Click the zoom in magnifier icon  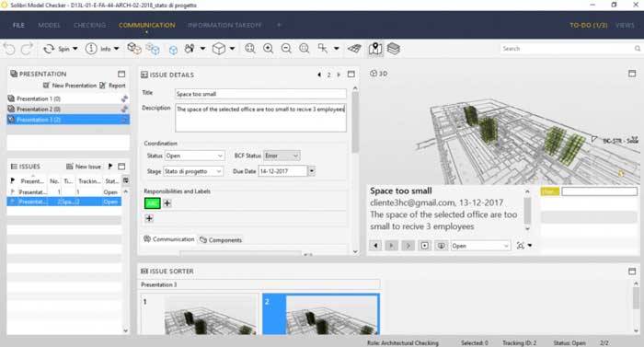(269, 49)
